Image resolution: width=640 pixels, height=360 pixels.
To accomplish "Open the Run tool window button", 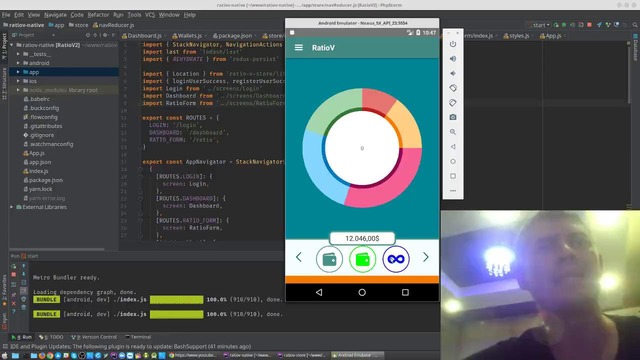I will click(22, 337).
